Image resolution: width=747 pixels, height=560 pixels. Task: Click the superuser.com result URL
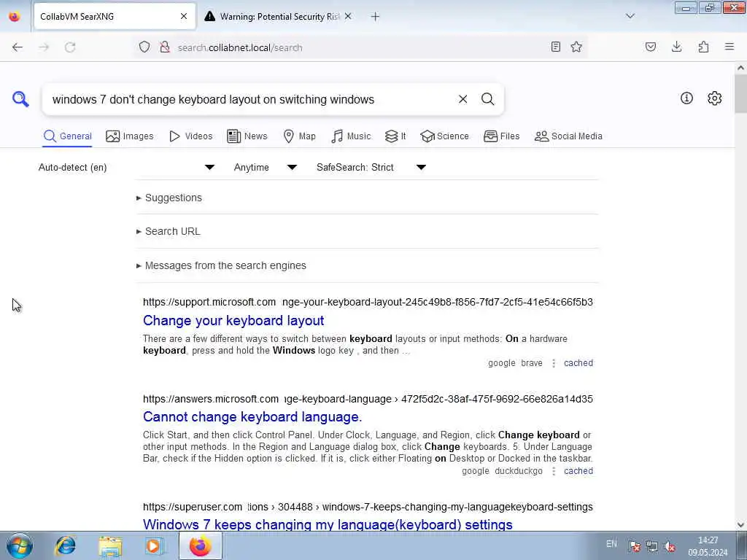click(368, 507)
